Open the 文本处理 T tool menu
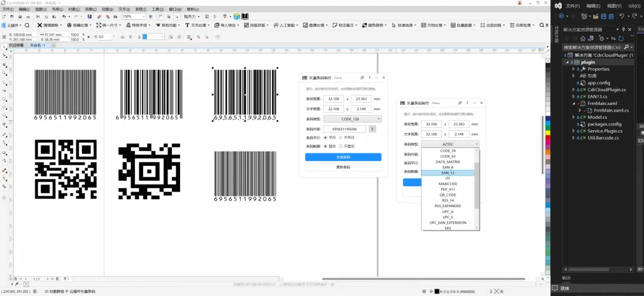The width and height of the screenshot is (644, 296). 197,25
